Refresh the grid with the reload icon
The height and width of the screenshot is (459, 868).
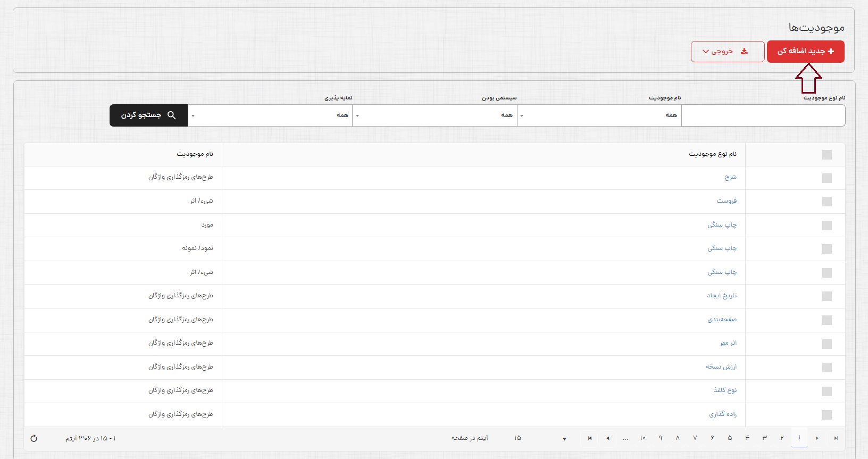click(x=34, y=438)
